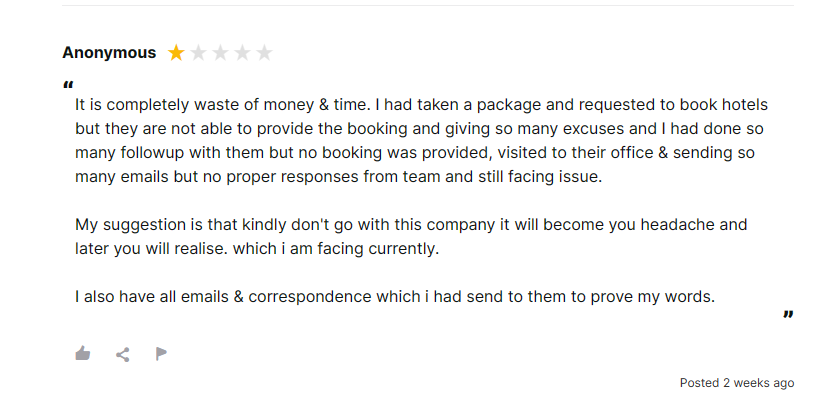The image size is (818, 413).
Task: Select the fifth grey rating star
Action: point(264,53)
